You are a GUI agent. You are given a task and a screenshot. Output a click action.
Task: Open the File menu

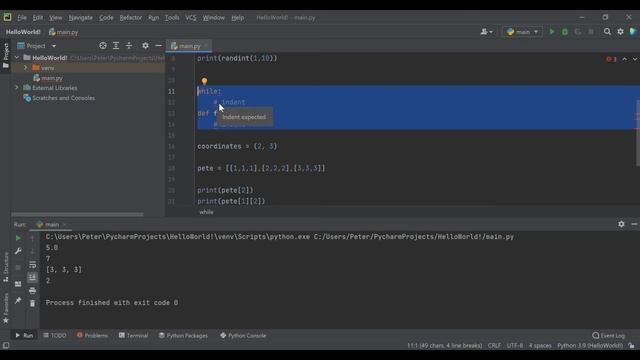coord(22,18)
